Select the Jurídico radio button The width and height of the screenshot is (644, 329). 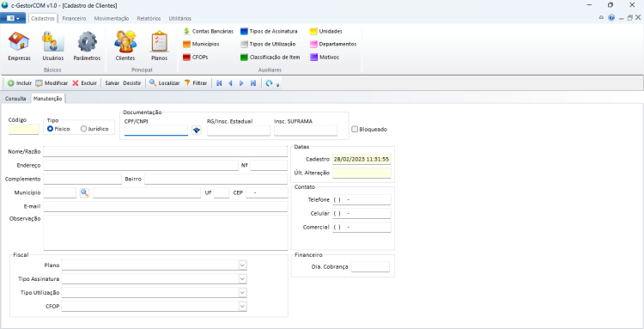84,129
